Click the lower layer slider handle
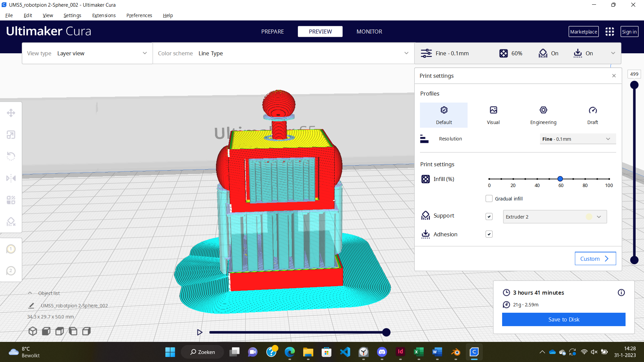The image size is (644, 362). point(634,260)
